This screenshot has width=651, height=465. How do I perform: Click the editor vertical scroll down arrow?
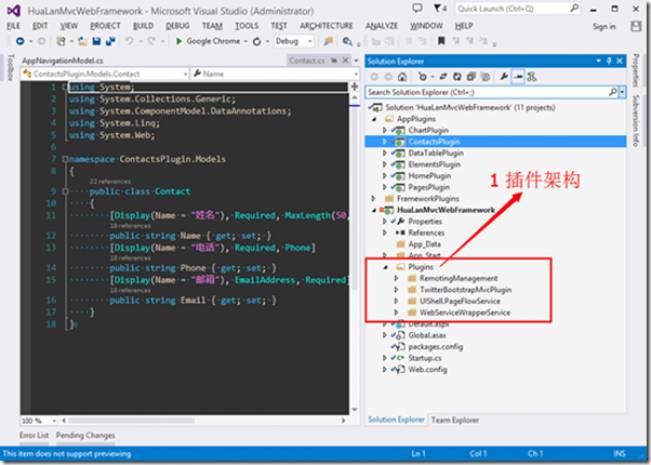pos(355,410)
